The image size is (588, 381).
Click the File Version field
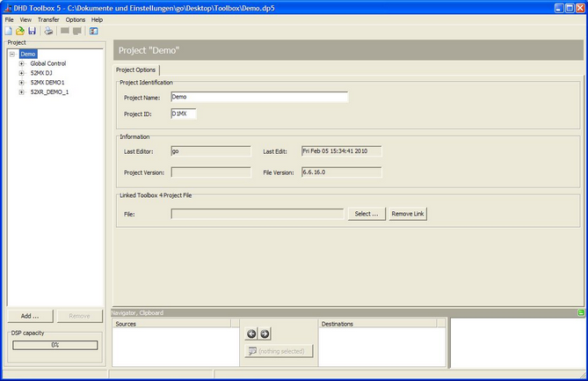[x=342, y=172]
